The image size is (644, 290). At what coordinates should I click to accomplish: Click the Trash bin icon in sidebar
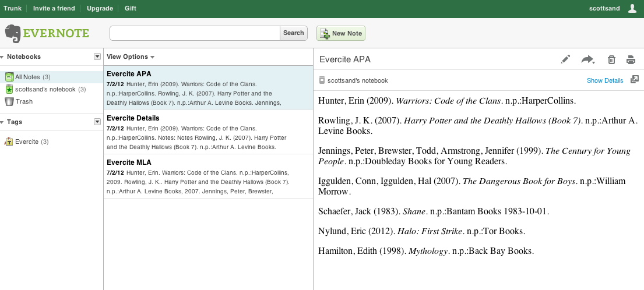(x=9, y=101)
